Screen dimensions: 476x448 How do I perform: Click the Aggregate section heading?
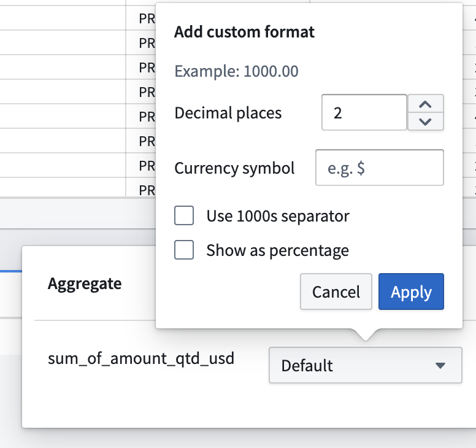85,284
